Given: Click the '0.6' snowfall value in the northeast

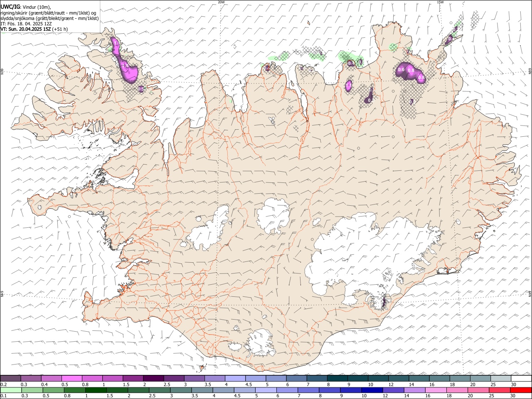Looking at the screenshot, I should point(401,70).
